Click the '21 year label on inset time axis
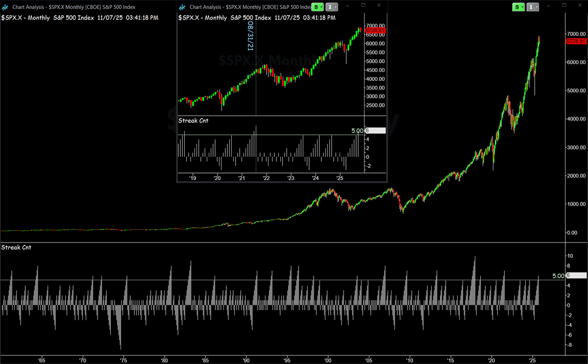 click(x=241, y=178)
